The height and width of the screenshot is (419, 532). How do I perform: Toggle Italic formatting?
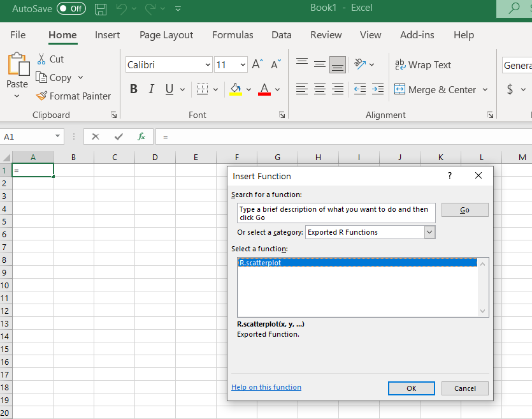(152, 89)
